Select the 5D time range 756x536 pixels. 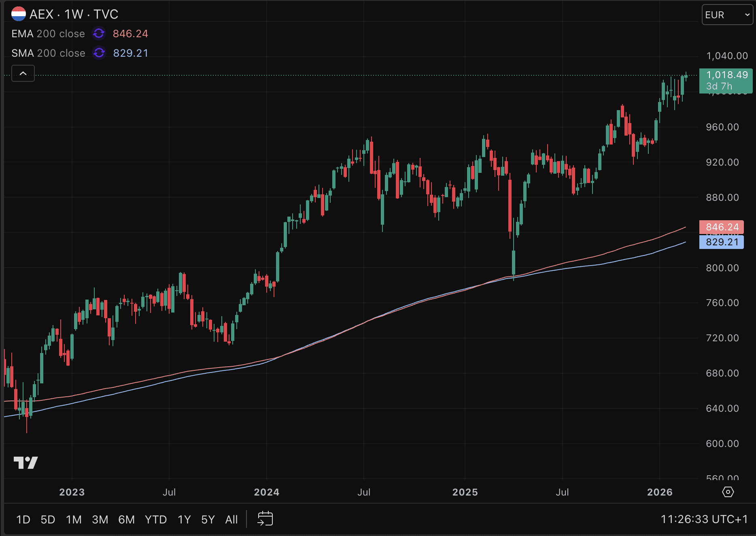[x=48, y=519]
